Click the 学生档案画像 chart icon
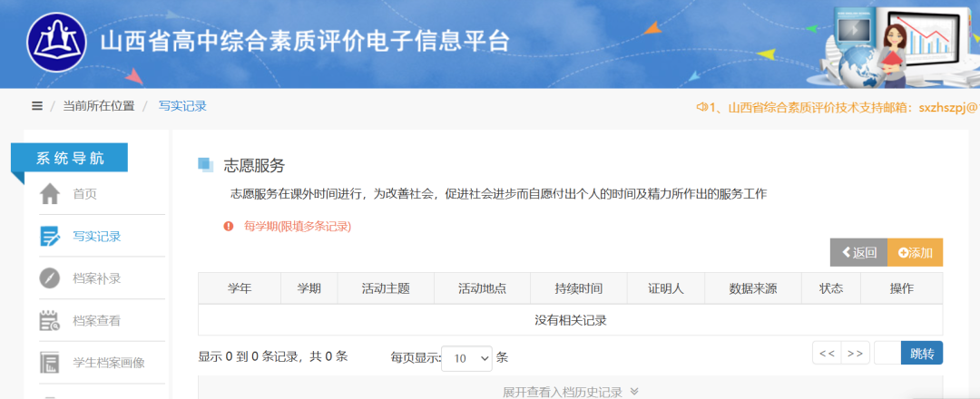Viewport: 980px width, 399px height. (50, 363)
